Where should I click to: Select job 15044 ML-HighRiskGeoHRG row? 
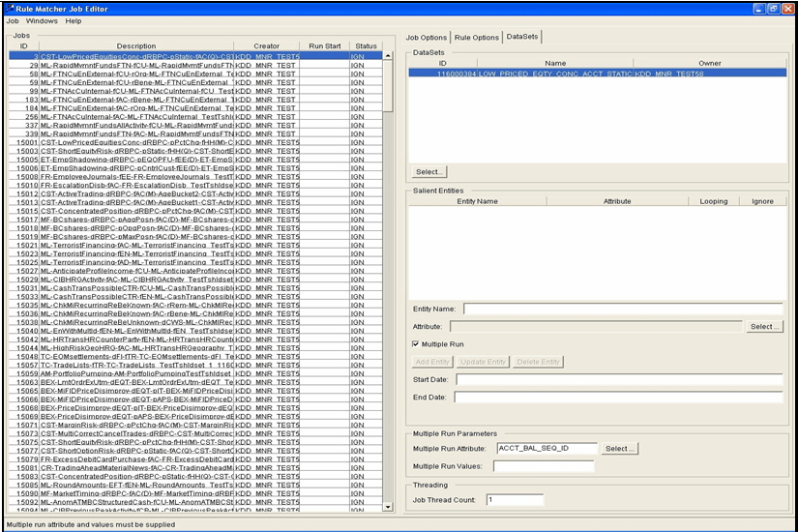(195, 347)
